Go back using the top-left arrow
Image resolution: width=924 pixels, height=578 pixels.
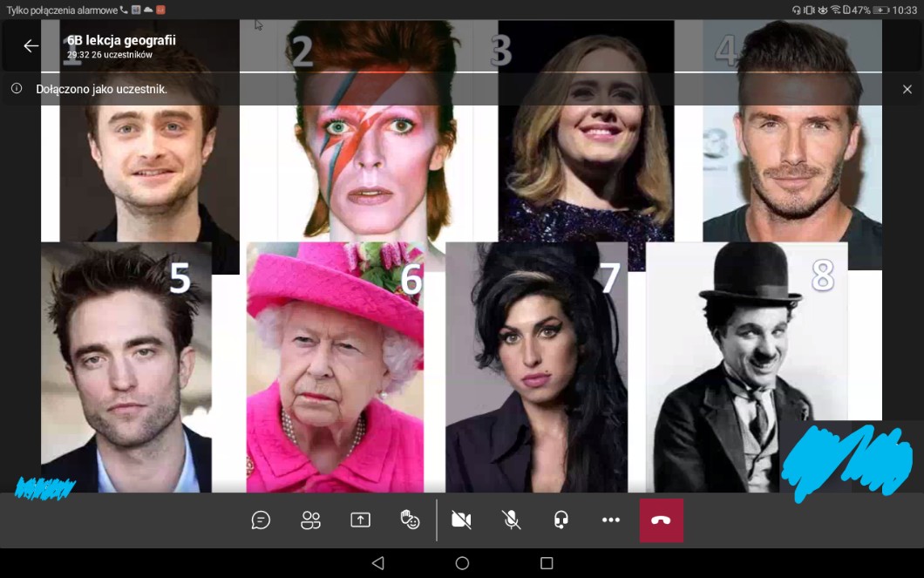31,46
